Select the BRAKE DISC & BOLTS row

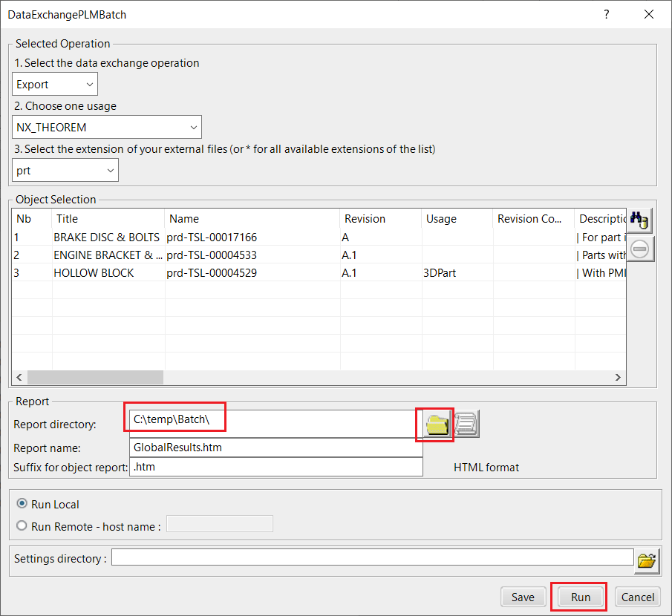(319, 237)
